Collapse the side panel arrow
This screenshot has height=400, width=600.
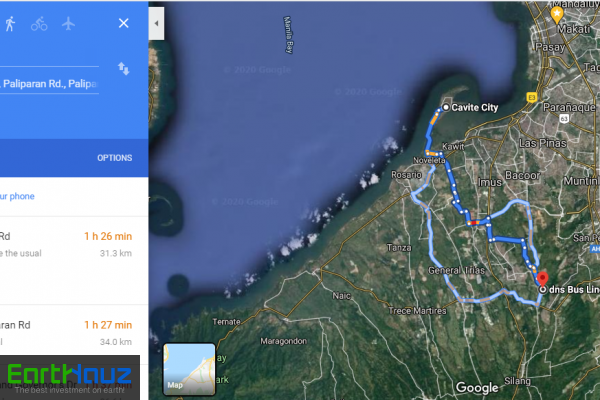click(x=156, y=23)
